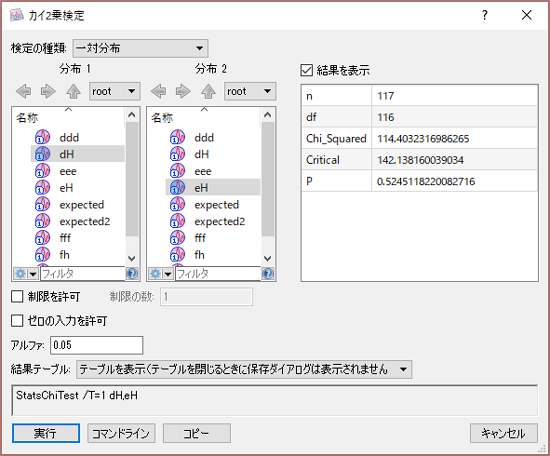Click back arrow above 分布 2 list

[x=159, y=92]
